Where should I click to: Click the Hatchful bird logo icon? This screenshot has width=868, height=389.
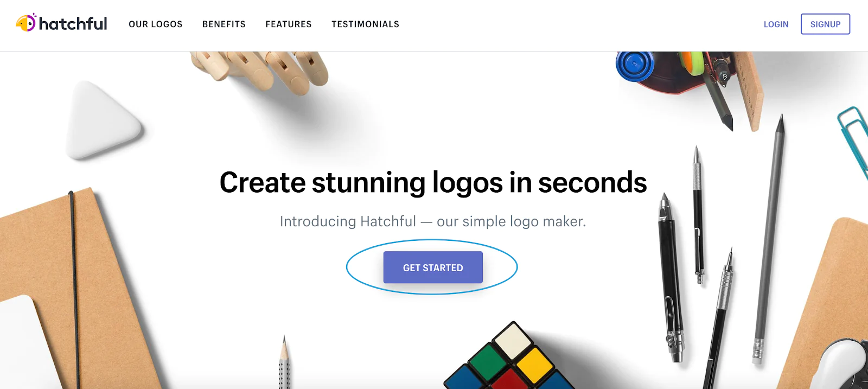(25, 23)
